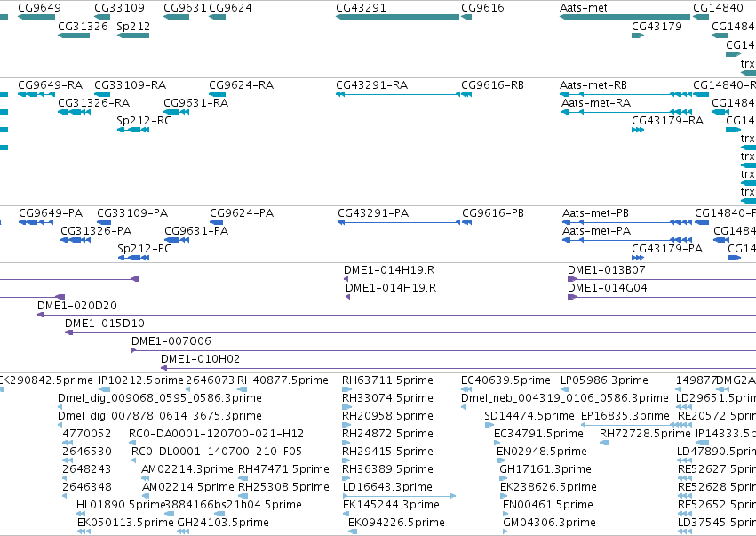Select Dmel_dig_007878_0614_3675.3prime entry
The width and height of the screenshot is (756, 536).
tap(160, 416)
